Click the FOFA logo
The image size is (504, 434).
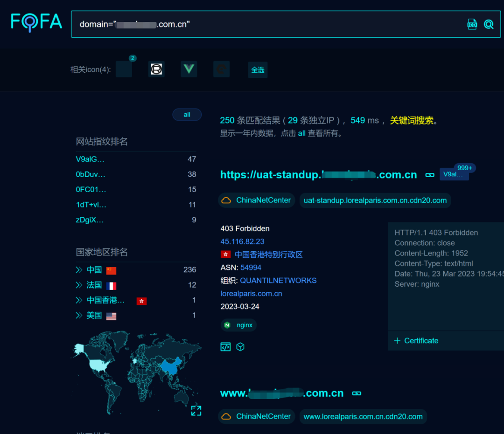36,22
